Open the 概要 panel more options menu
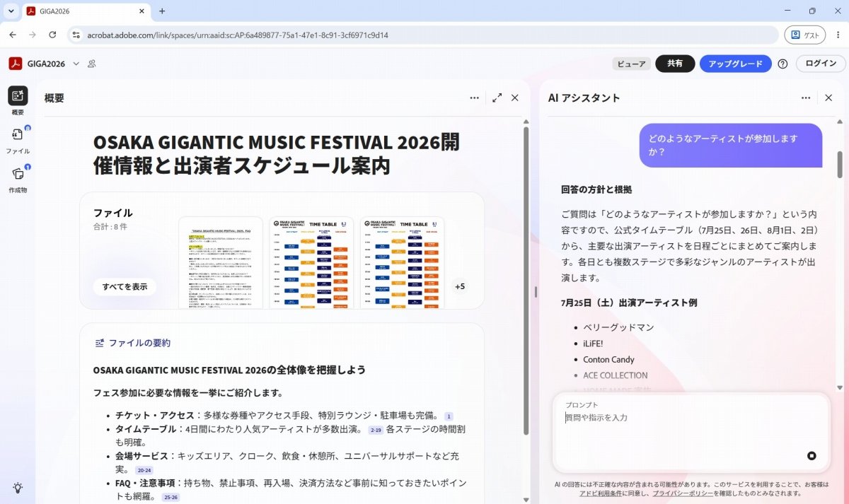The height and width of the screenshot is (504, 849). pos(475,98)
